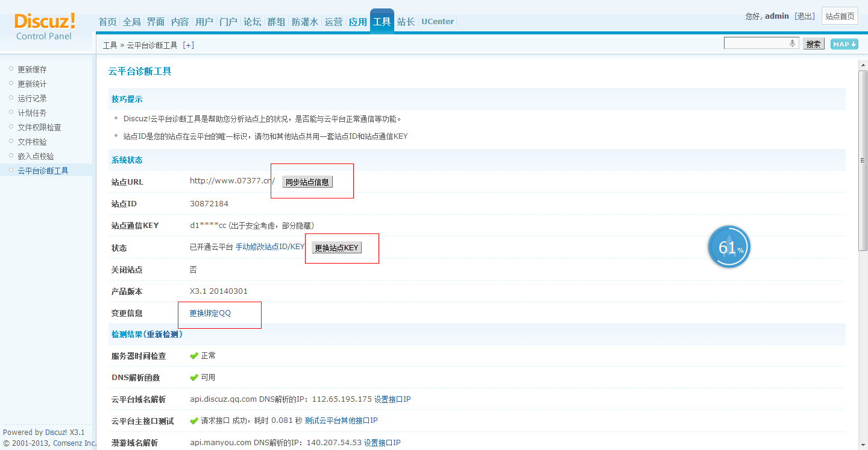Click the 搜索 search button
868x450 pixels.
pos(813,44)
